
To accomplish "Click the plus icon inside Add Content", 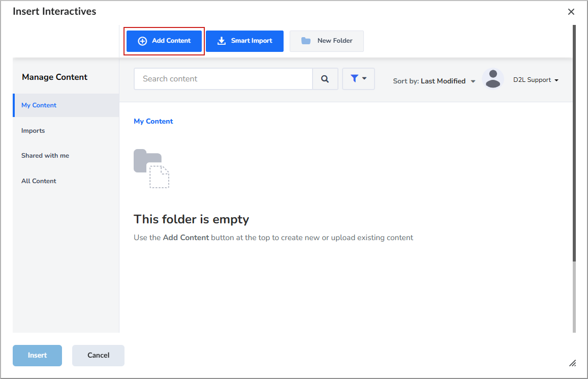I will (142, 41).
